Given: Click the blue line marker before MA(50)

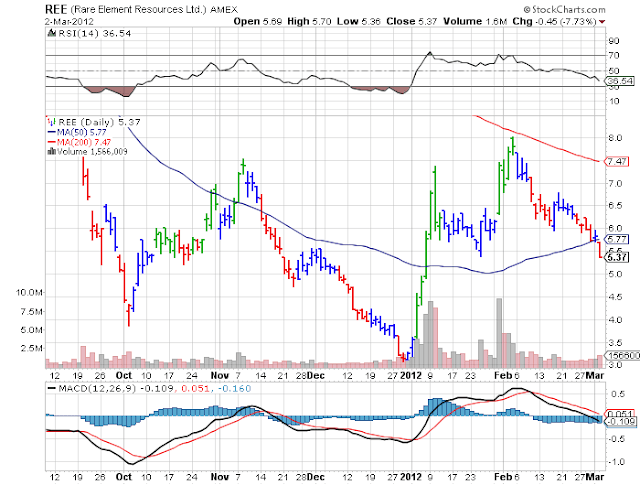Looking at the screenshot, I should (x=51, y=132).
